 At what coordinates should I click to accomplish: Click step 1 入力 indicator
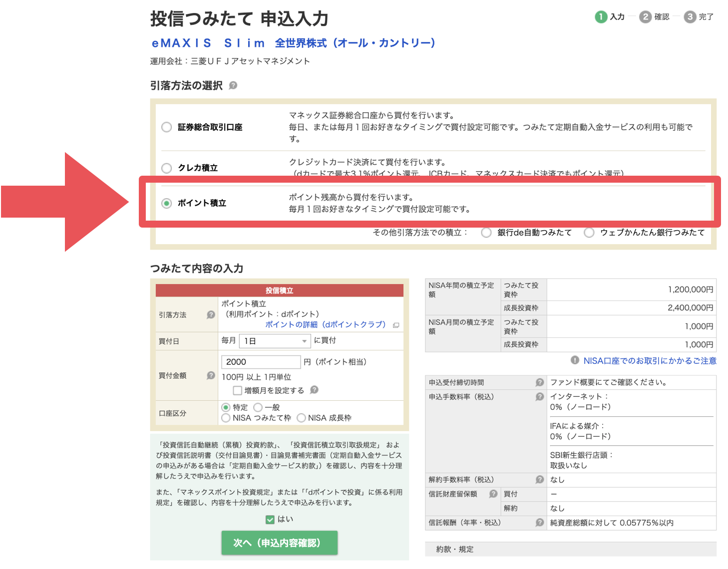[610, 16]
